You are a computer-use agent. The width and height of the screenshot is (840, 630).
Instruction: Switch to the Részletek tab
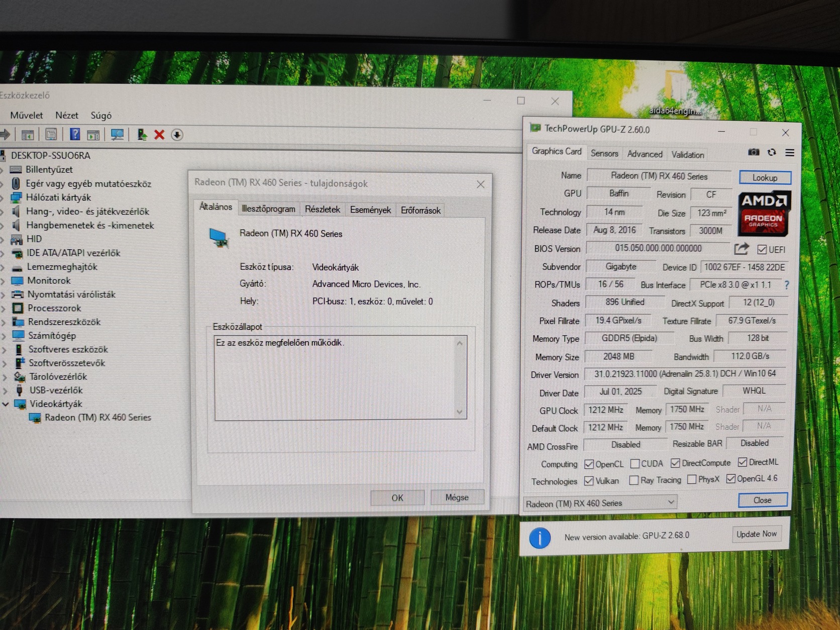pos(323,209)
